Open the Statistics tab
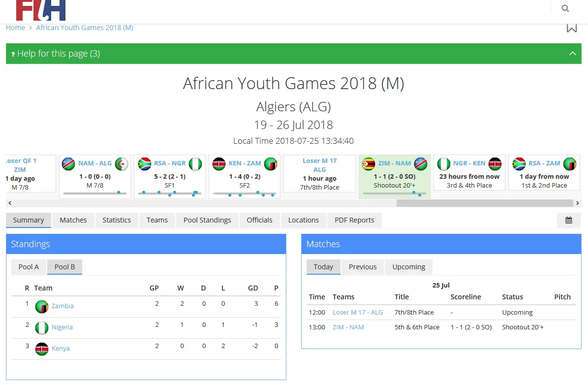 point(117,220)
